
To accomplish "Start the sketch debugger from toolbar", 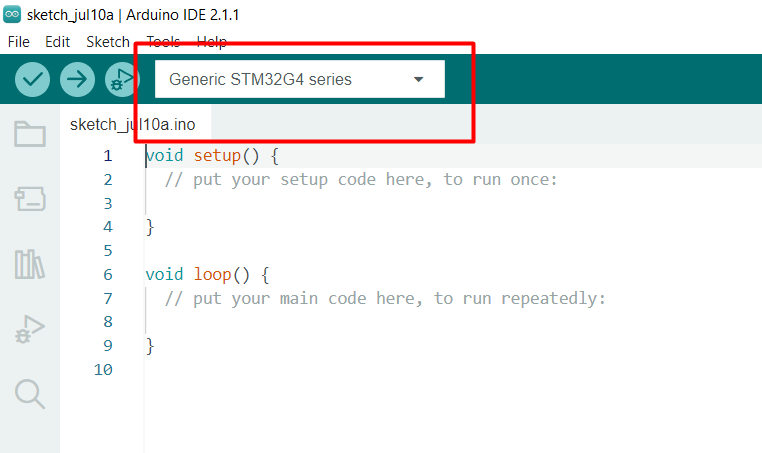I will click(122, 79).
